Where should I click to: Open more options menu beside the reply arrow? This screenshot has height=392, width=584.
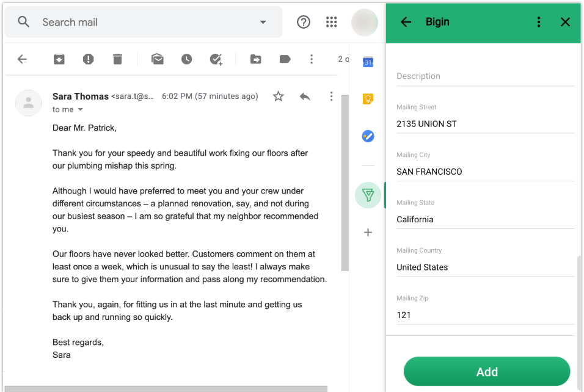click(331, 96)
